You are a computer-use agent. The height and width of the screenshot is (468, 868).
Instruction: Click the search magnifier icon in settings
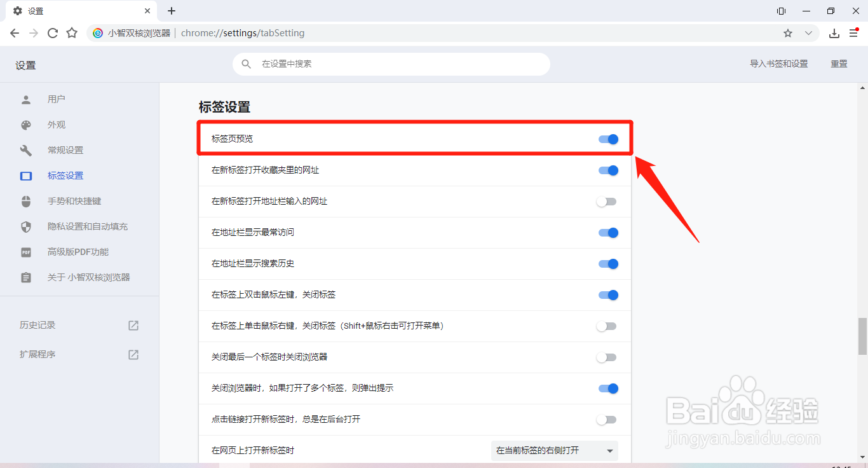pyautogui.click(x=246, y=64)
